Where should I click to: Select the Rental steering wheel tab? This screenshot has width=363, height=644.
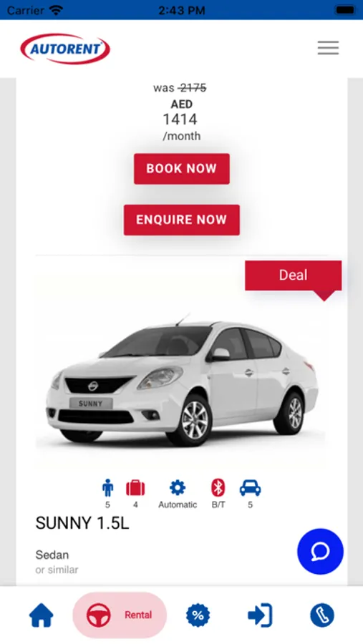120,615
